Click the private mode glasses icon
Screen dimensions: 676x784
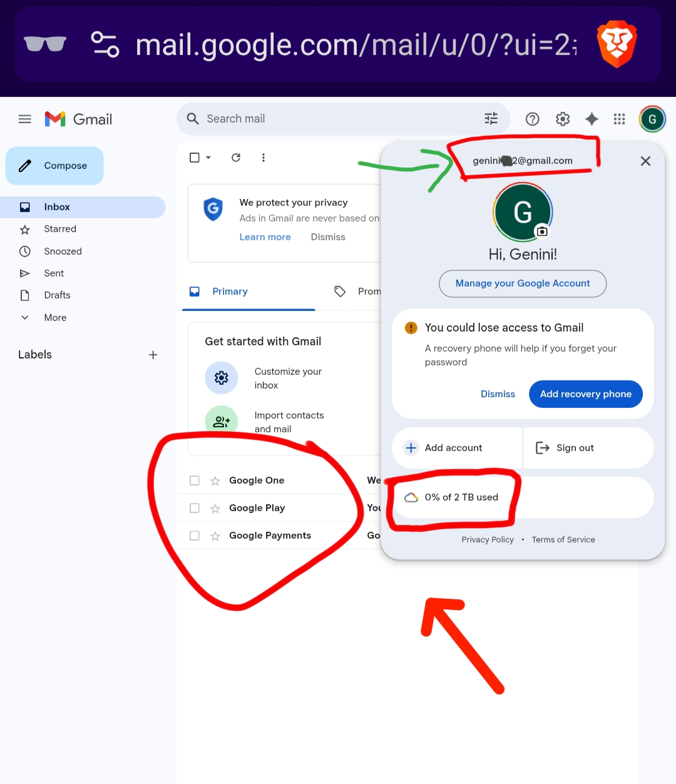click(x=45, y=44)
